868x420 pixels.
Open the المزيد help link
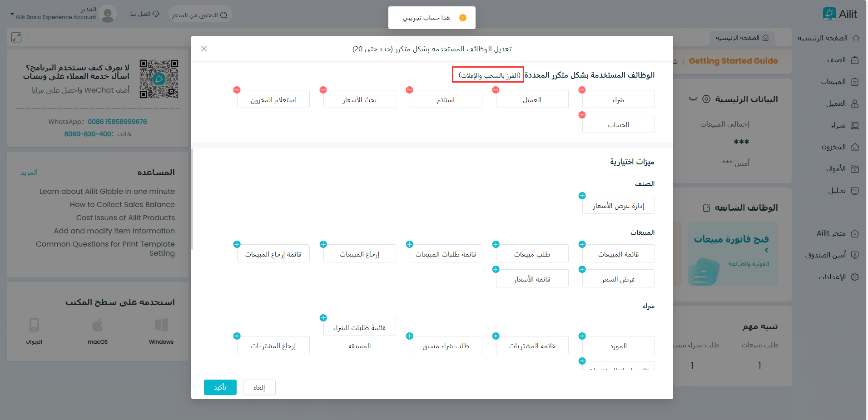click(29, 173)
